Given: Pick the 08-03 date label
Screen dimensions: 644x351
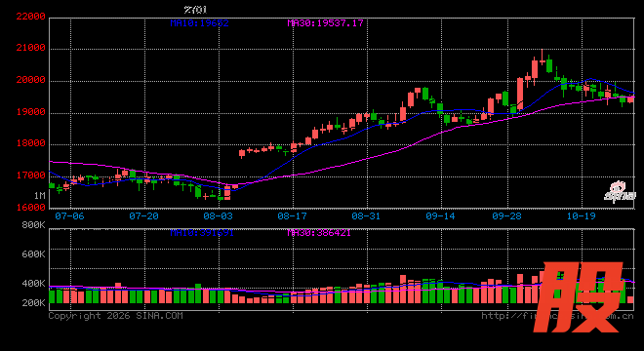Looking at the screenshot, I should 219,215.
